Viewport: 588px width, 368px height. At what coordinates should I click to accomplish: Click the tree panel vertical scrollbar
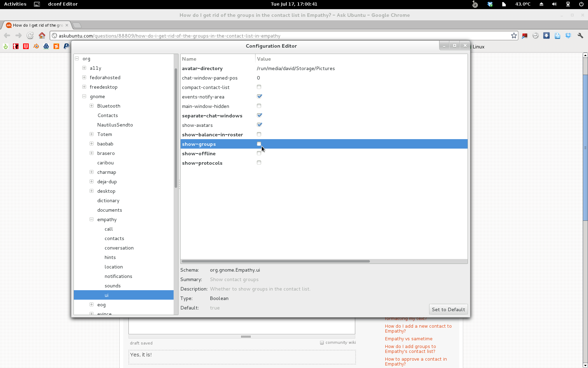(x=176, y=128)
